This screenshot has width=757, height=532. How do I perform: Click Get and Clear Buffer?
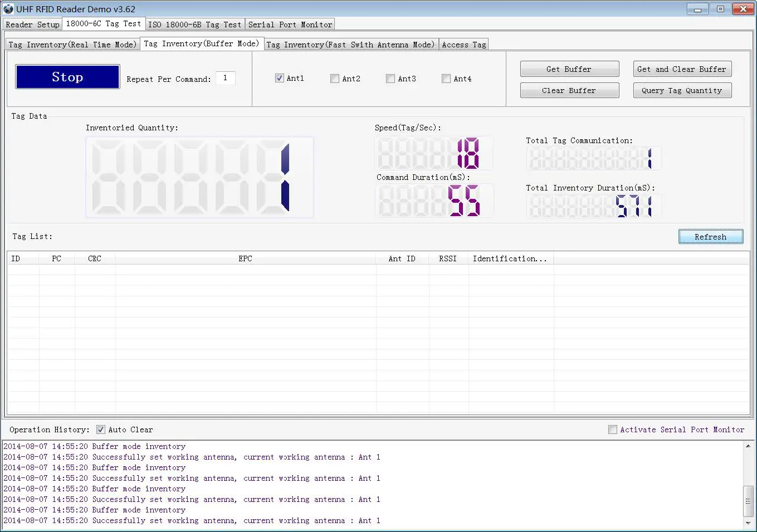pyautogui.click(x=682, y=69)
